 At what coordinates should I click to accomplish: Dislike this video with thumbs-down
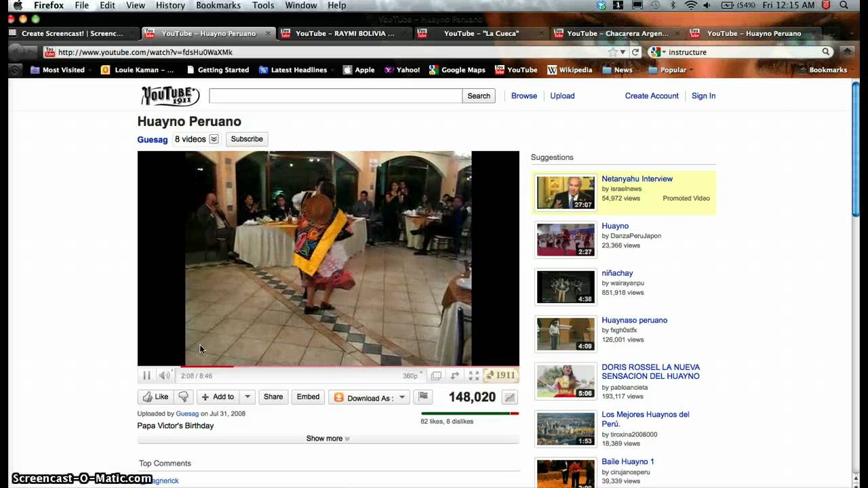point(183,397)
